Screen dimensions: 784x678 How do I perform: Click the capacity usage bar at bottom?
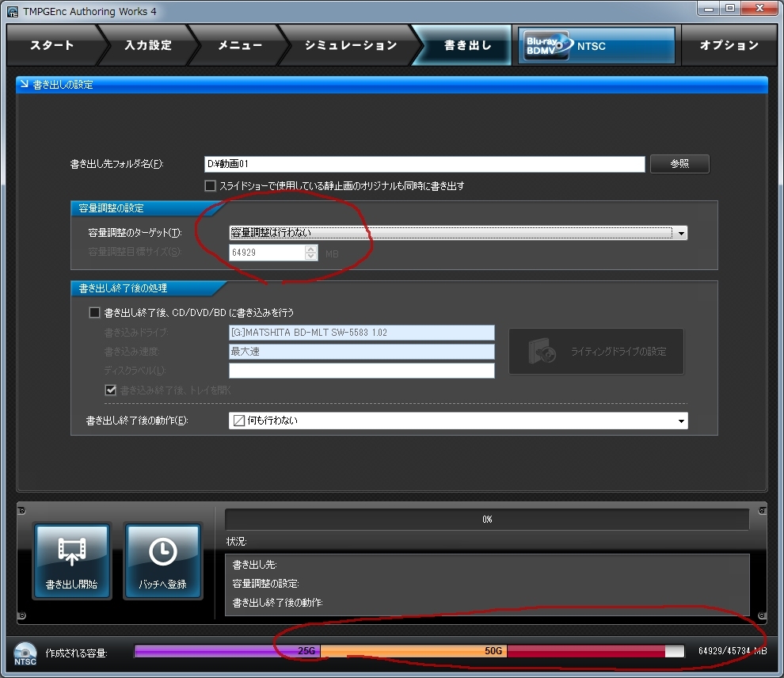pos(409,651)
